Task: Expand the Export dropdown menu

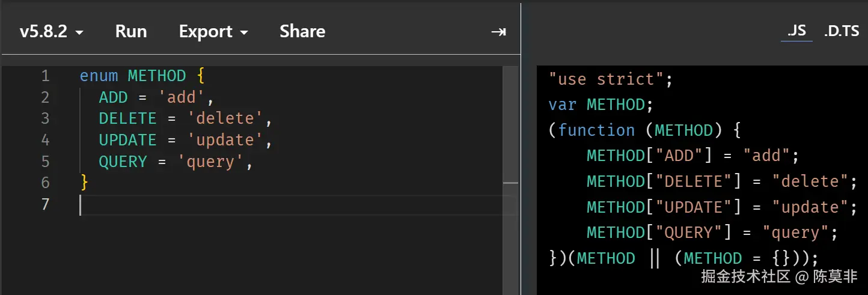Action: [x=213, y=32]
